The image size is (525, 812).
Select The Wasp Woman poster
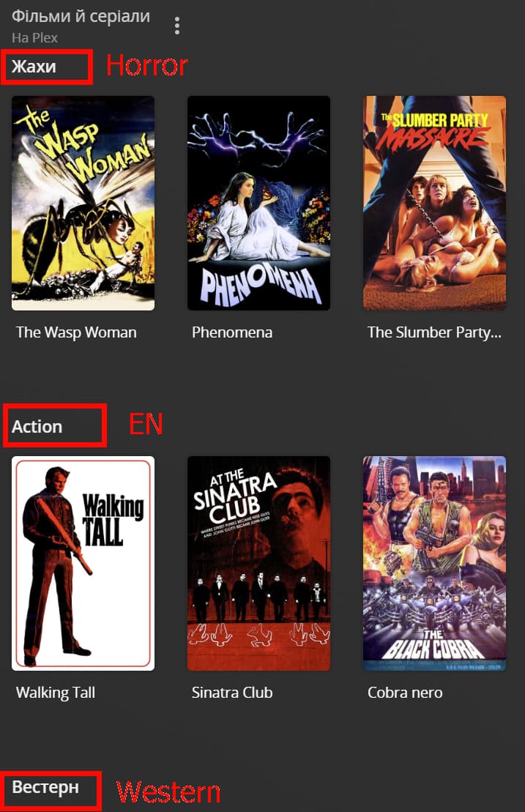click(x=83, y=203)
